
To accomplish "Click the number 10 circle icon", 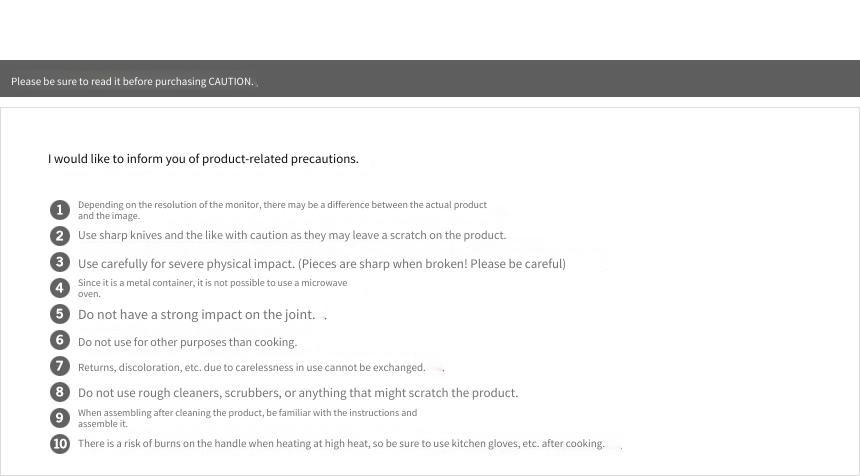I will coord(60,444).
